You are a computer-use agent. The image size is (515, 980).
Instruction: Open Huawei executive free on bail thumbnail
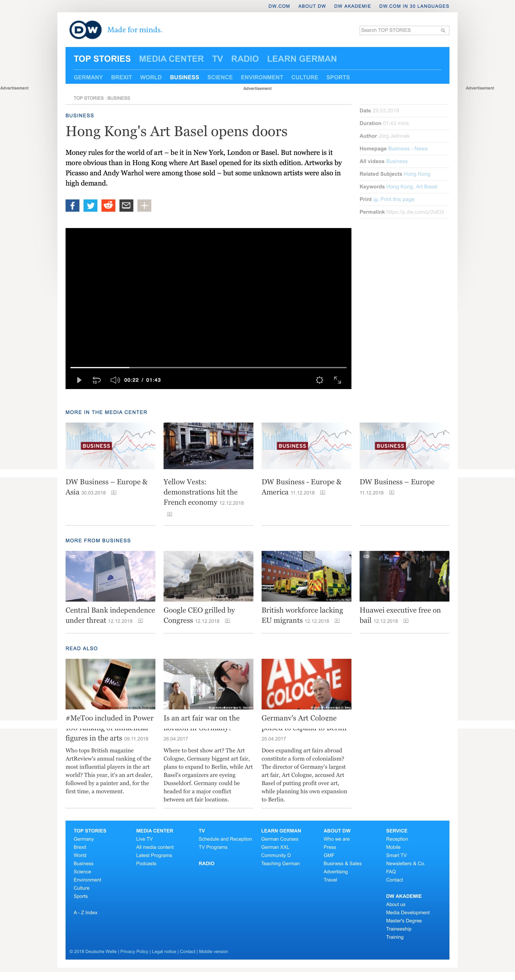(x=404, y=576)
